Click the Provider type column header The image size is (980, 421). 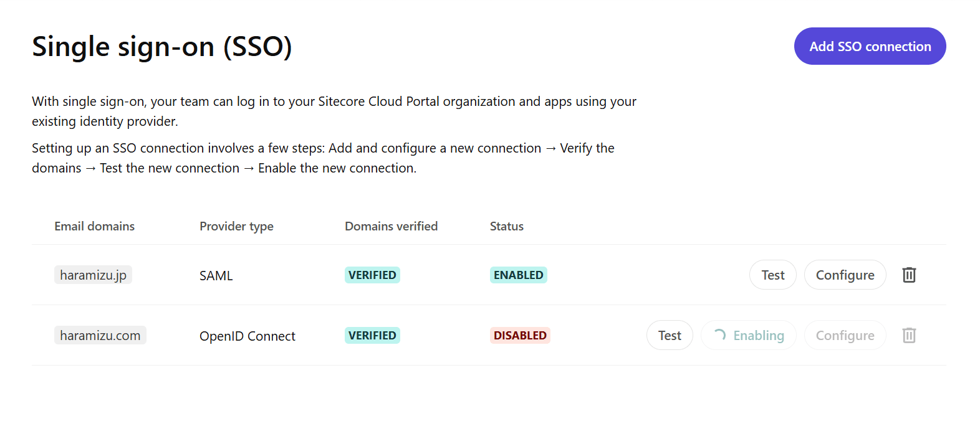coord(236,226)
